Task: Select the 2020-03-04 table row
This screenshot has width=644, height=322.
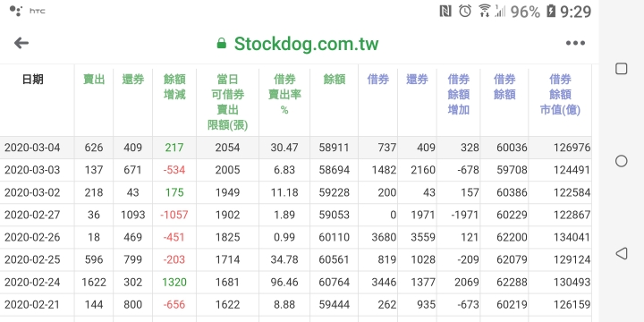Action: 296,148
